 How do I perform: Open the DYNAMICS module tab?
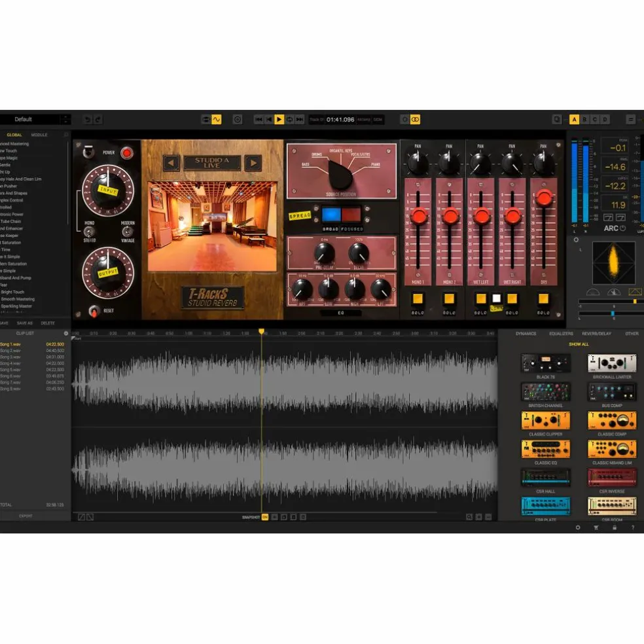point(526,334)
